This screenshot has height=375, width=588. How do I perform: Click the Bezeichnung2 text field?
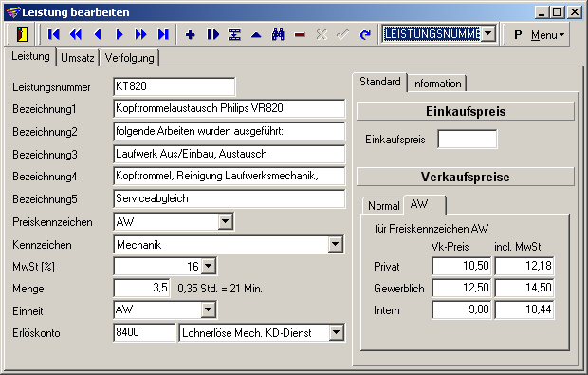(229, 131)
